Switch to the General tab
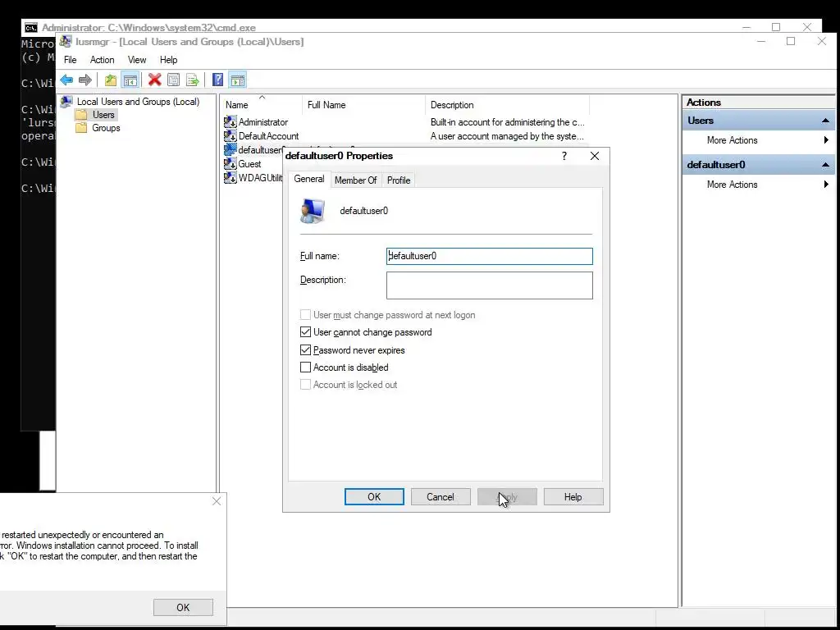840x630 pixels. pyautogui.click(x=309, y=179)
